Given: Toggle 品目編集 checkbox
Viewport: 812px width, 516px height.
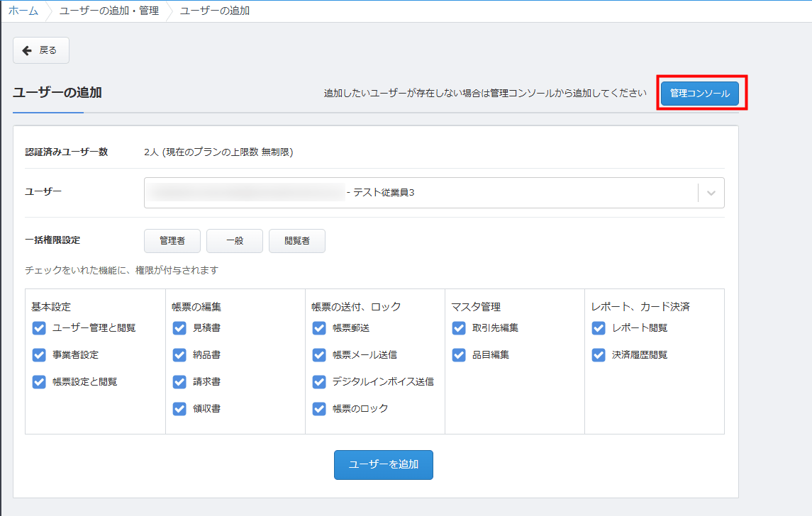Looking at the screenshot, I should point(459,355).
